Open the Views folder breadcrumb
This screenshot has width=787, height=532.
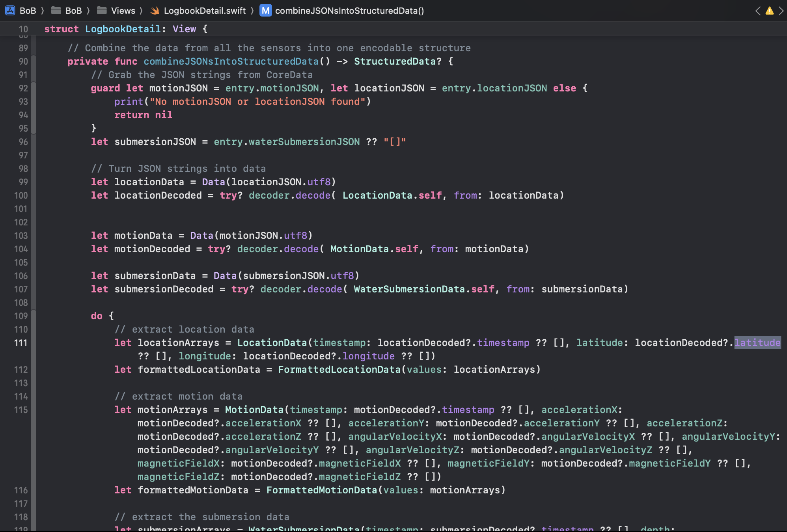116,11
